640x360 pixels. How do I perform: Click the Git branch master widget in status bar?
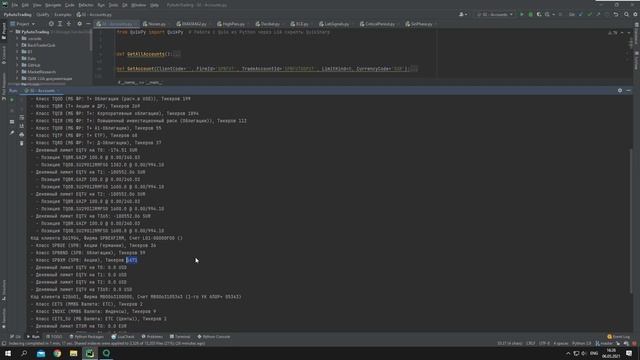(x=604, y=344)
